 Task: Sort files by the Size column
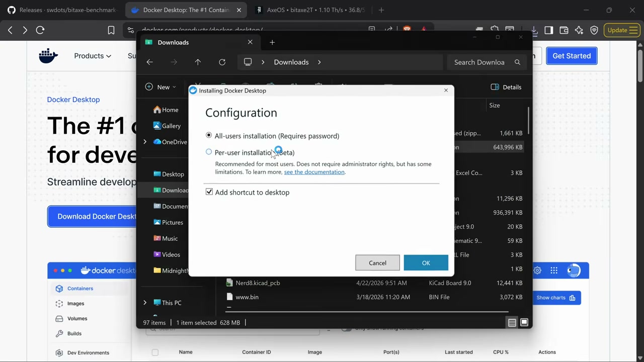coord(495,105)
